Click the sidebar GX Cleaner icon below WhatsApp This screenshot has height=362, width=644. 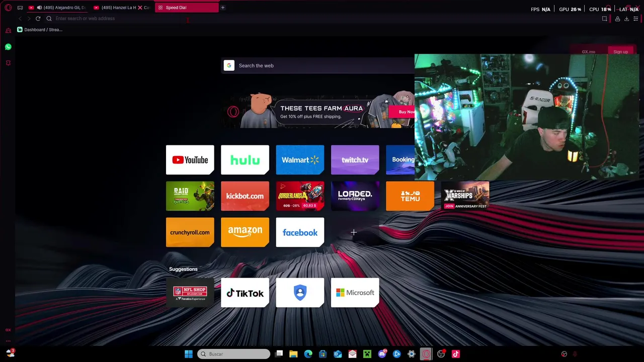(x=8, y=63)
